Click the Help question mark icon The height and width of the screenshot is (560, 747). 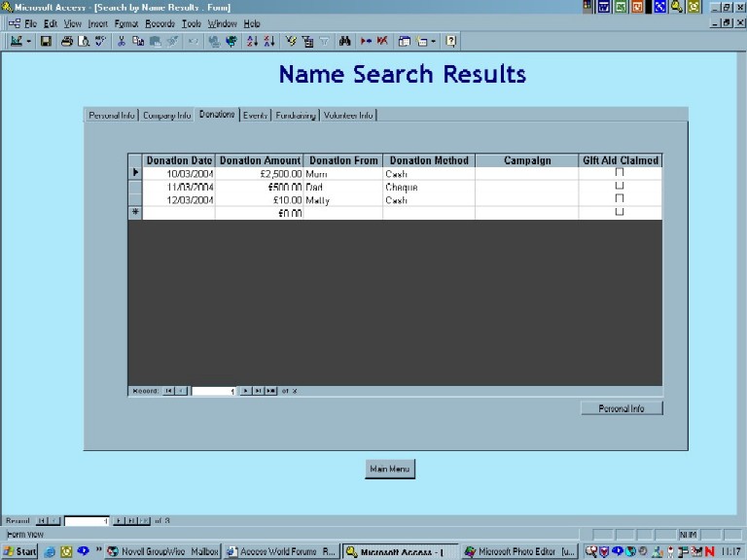click(x=450, y=42)
